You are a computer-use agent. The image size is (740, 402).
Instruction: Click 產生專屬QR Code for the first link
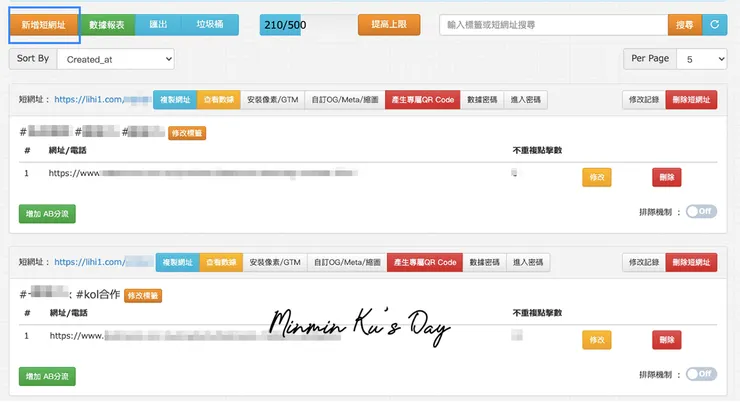pos(422,100)
